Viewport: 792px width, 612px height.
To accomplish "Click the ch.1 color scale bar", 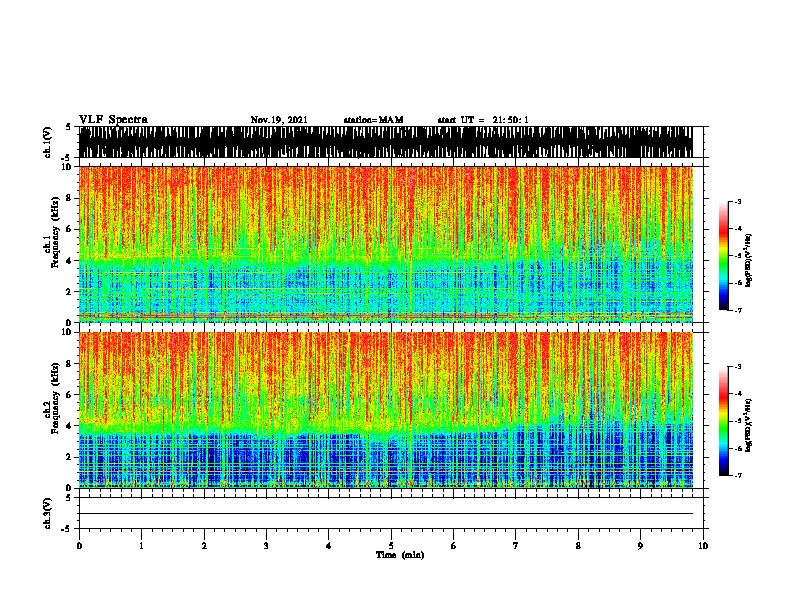I will click(724, 256).
